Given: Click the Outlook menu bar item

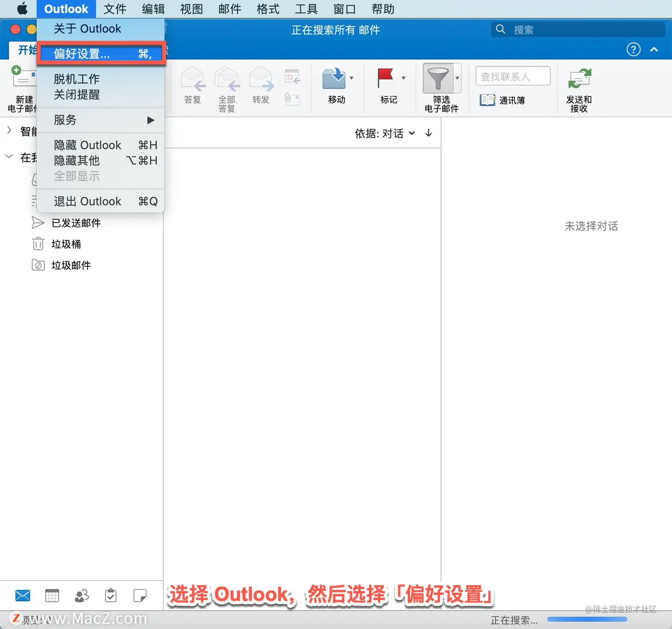Looking at the screenshot, I should pyautogui.click(x=66, y=9).
